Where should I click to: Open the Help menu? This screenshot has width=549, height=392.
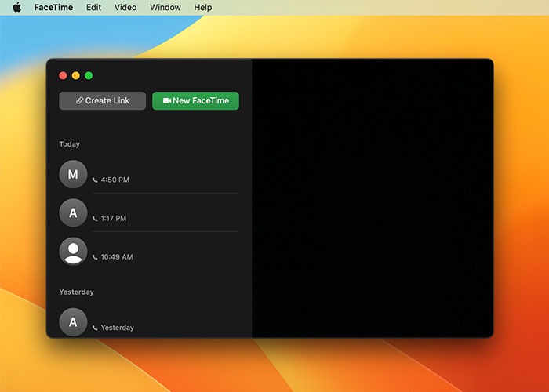point(203,7)
